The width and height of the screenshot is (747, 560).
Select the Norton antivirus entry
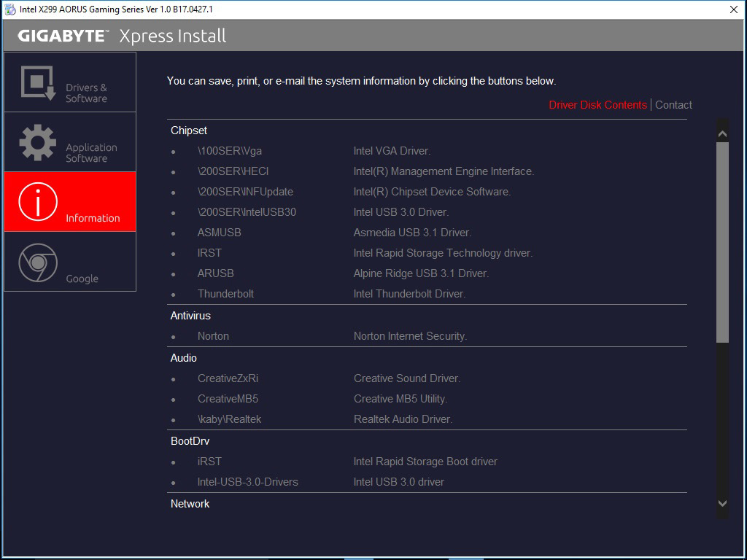[213, 336]
